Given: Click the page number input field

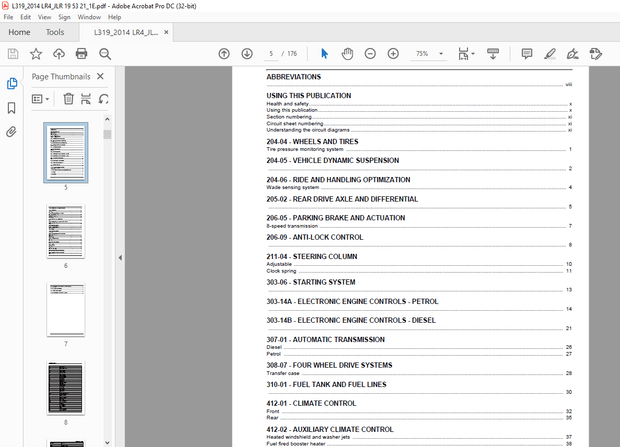Looking at the screenshot, I should click(271, 54).
